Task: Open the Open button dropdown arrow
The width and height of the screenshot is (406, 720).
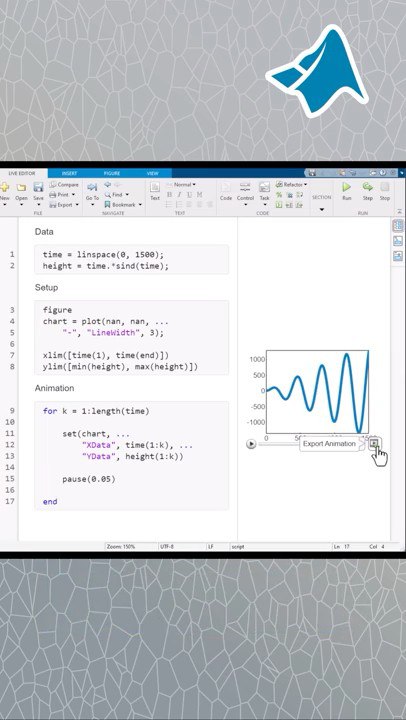Action: (x=21, y=205)
